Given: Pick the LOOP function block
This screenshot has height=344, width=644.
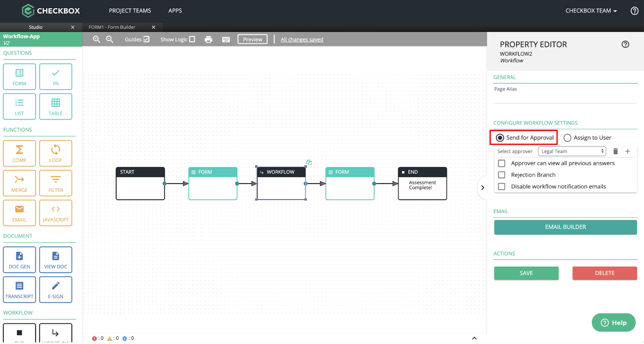Looking at the screenshot, I should 56,153.
